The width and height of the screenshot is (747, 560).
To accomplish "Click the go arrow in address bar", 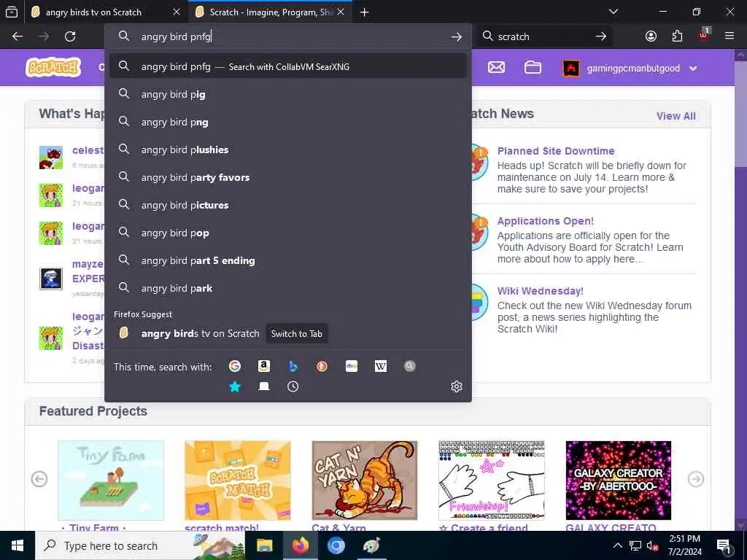I will coord(457,36).
